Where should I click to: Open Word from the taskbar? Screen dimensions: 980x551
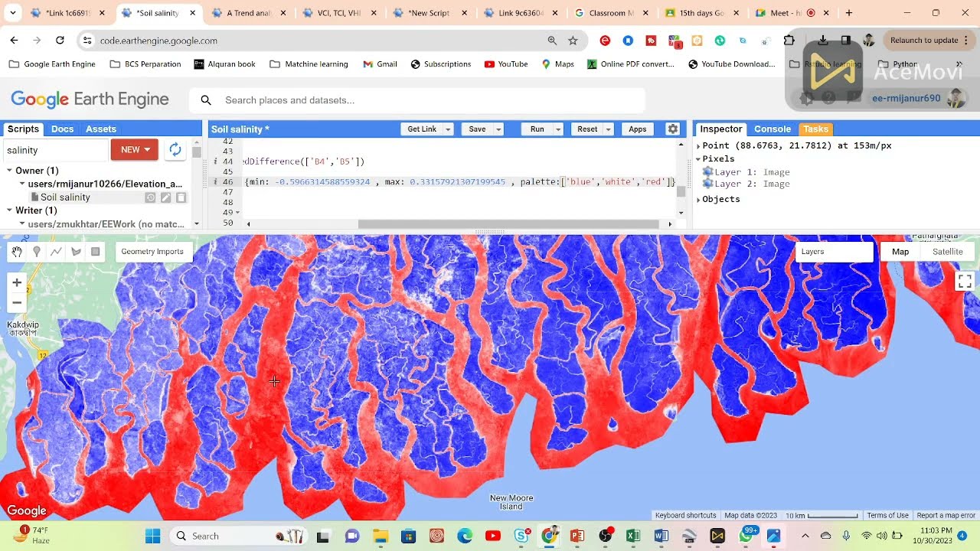(x=661, y=536)
